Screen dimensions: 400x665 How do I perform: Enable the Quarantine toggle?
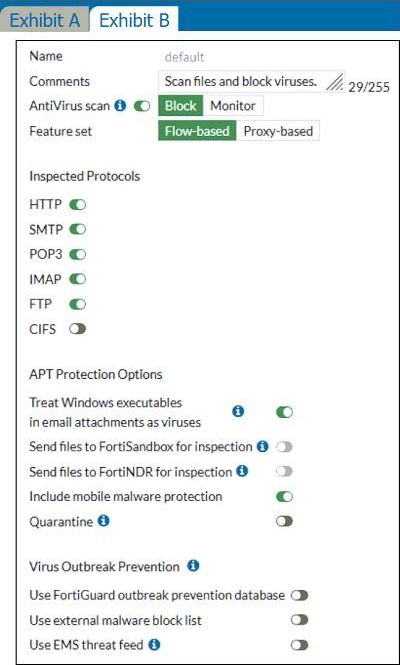pyautogui.click(x=284, y=521)
